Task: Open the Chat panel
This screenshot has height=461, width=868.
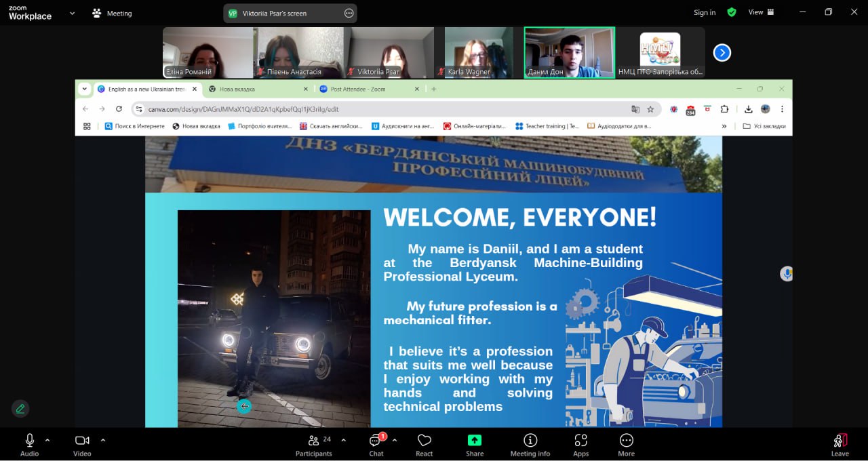Action: pos(376,445)
